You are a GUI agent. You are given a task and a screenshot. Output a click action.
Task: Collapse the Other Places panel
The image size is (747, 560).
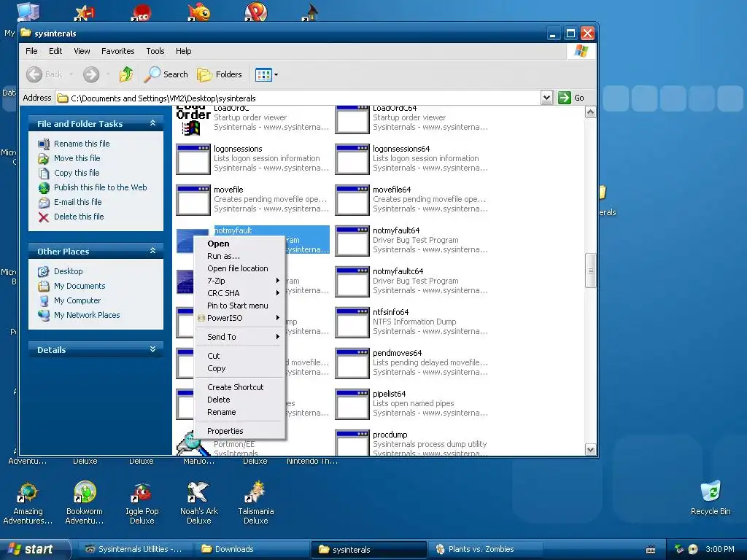[x=152, y=251]
